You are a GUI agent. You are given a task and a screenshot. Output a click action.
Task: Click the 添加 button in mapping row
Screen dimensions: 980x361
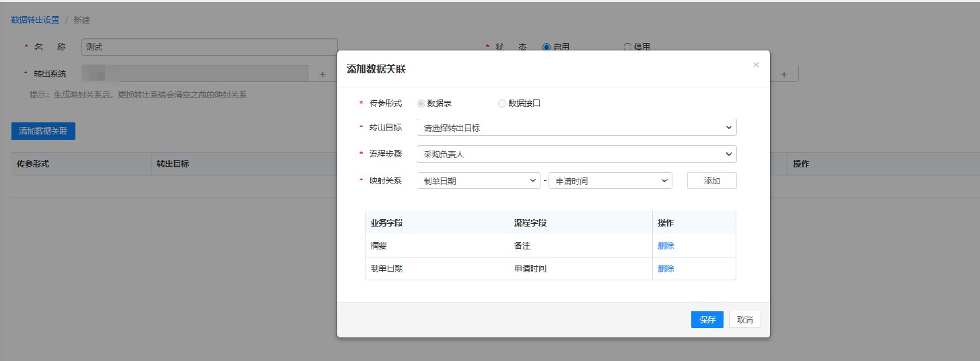(x=712, y=181)
